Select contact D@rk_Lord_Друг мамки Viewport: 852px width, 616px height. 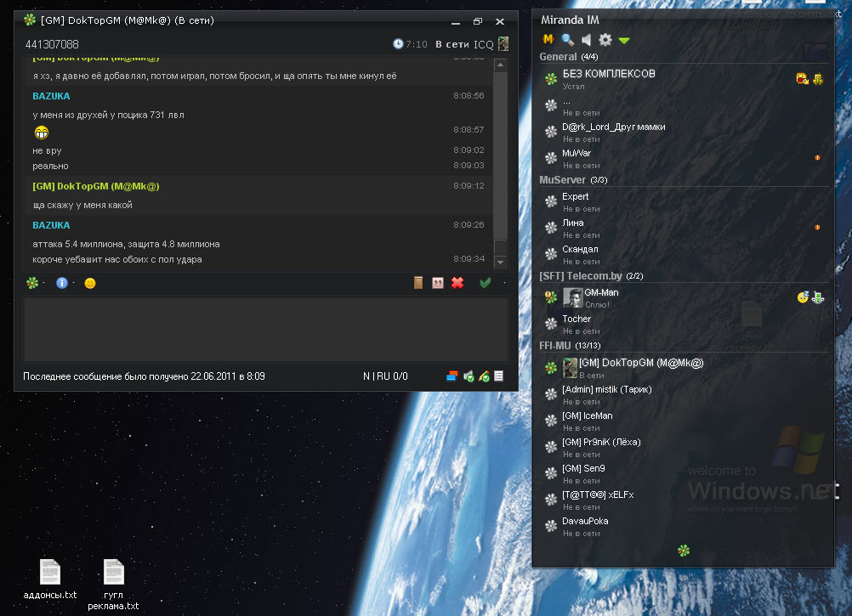coord(684,133)
